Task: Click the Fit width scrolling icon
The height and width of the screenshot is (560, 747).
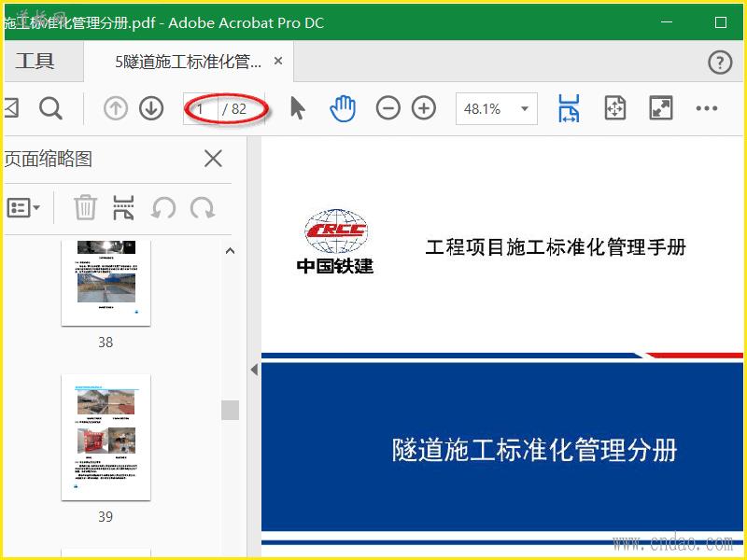Action: coord(569,108)
